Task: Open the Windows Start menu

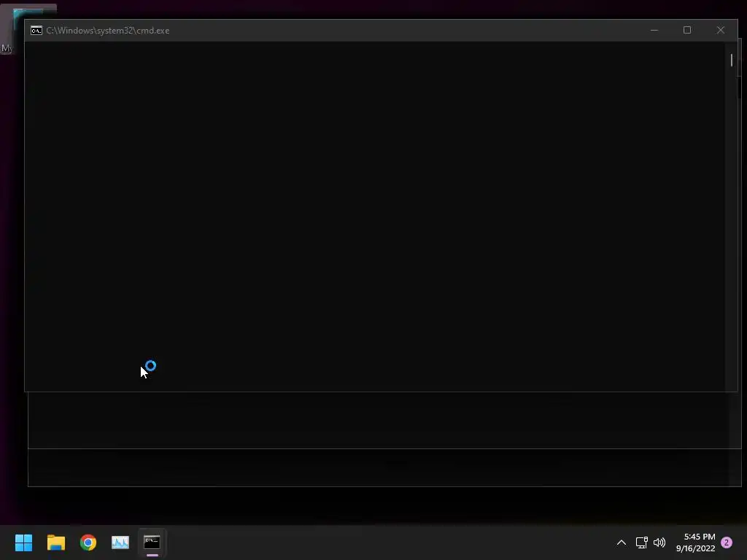Action: [23, 542]
